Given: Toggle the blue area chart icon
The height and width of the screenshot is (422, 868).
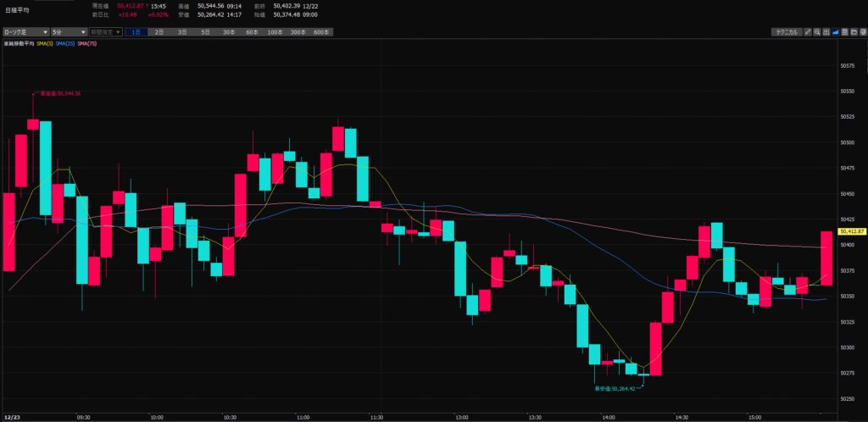Looking at the screenshot, I should tap(836, 32).
